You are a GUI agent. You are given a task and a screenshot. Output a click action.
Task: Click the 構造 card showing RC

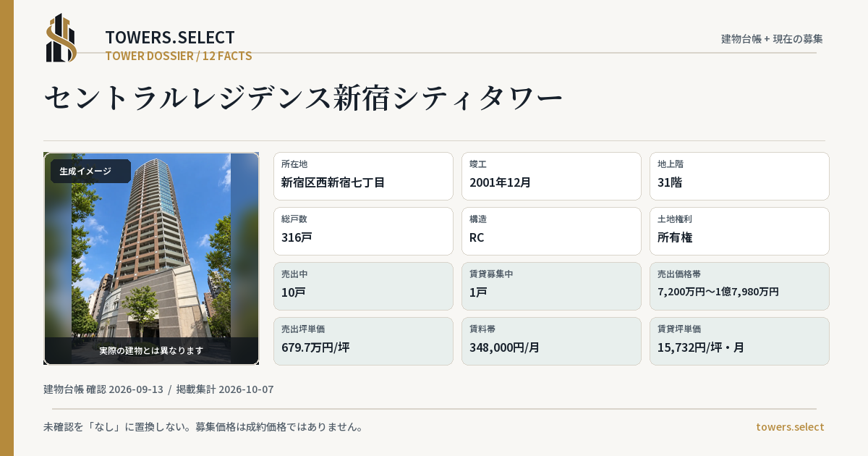click(551, 231)
